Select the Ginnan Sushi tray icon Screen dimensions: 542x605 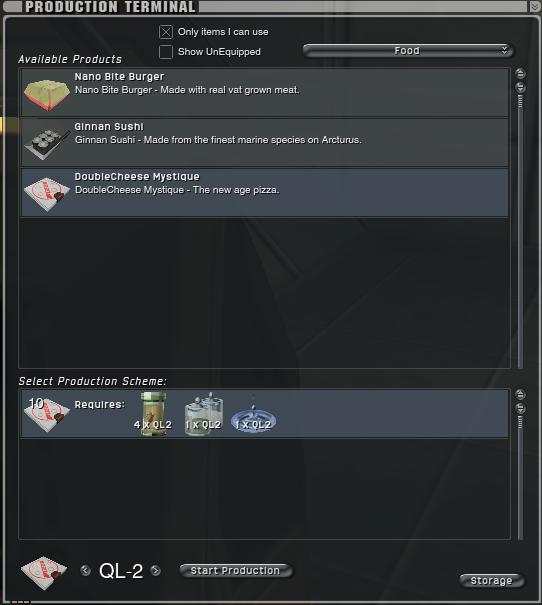pos(47,144)
